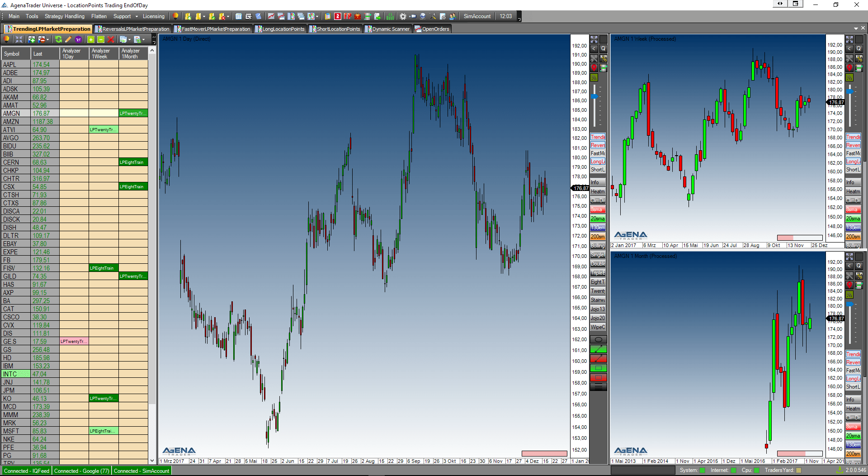Click the collapse arrows icon in list toolbar
This screenshot has height=476, width=868.
click(x=19, y=40)
